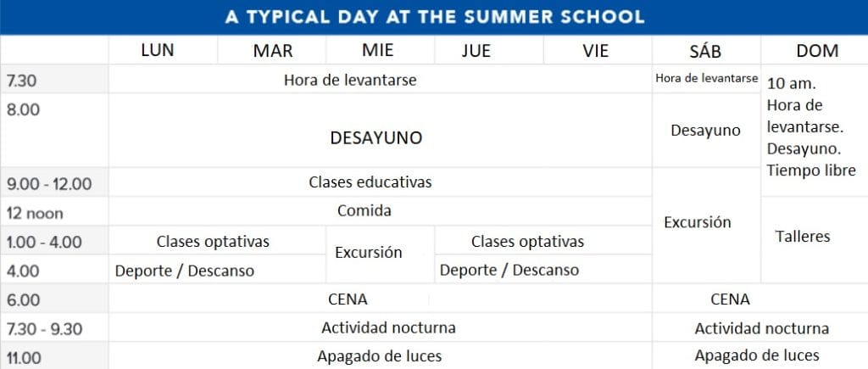Select the Wednesday 'Excursión' cell
Viewport: 868px width, 369px height.
[x=368, y=253]
